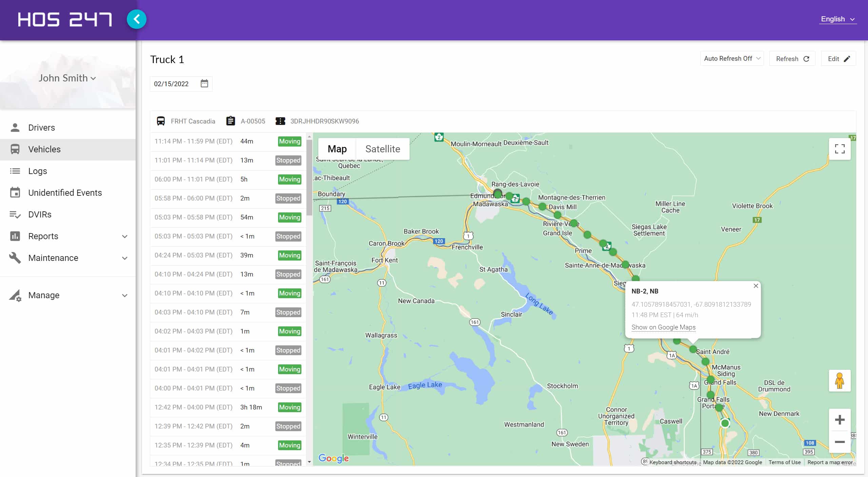This screenshot has height=477, width=868.
Task: Click the Unidentified Events calendar icon
Action: pyautogui.click(x=15, y=193)
